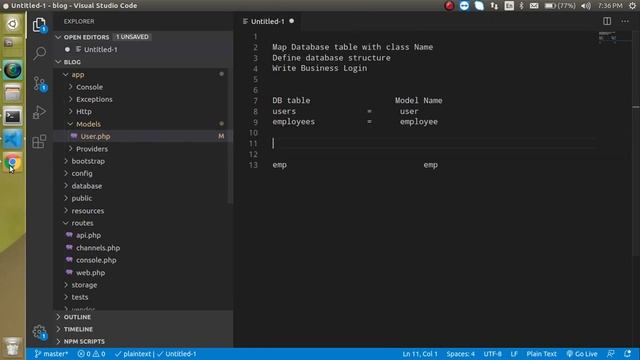Click the battery indicator in top panel
640x360 pixels.
[x=560, y=6]
